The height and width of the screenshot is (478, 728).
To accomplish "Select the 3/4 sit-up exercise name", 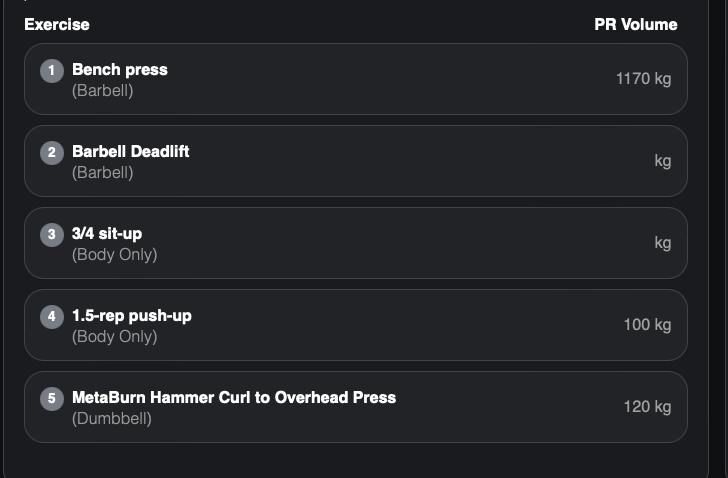I will point(107,233).
